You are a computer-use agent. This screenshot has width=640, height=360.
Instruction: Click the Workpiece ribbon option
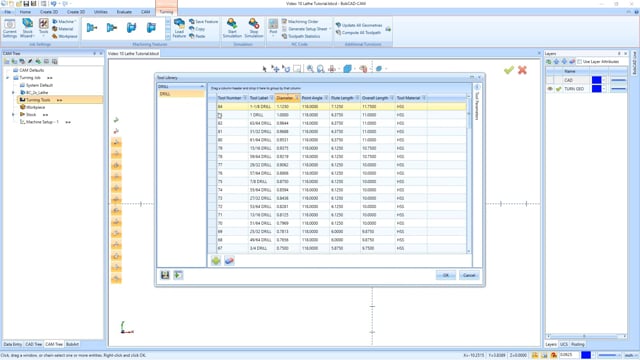[x=65, y=36]
